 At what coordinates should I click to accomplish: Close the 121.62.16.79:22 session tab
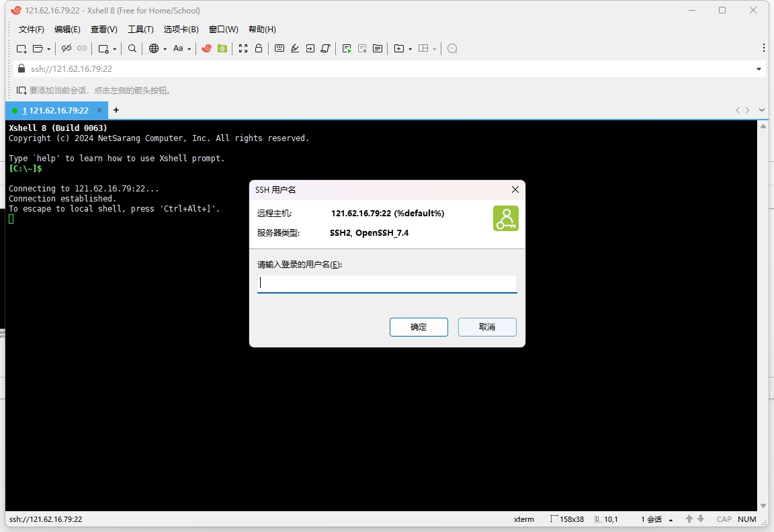coord(99,110)
